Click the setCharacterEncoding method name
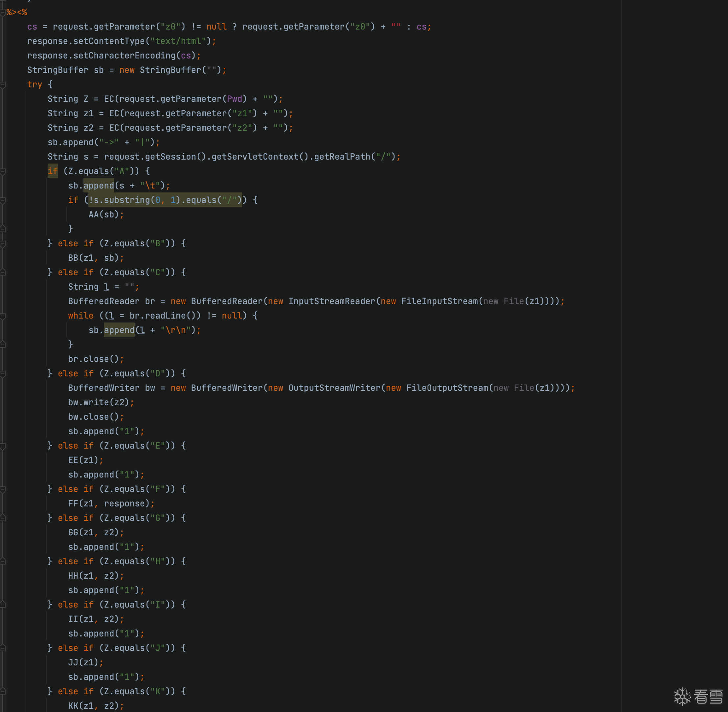The image size is (728, 712). pyautogui.click(x=124, y=56)
